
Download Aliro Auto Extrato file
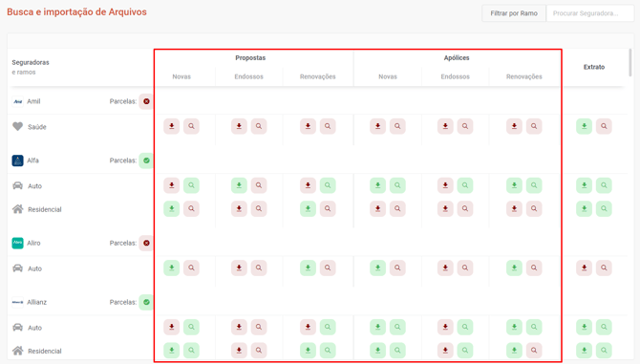584,268
